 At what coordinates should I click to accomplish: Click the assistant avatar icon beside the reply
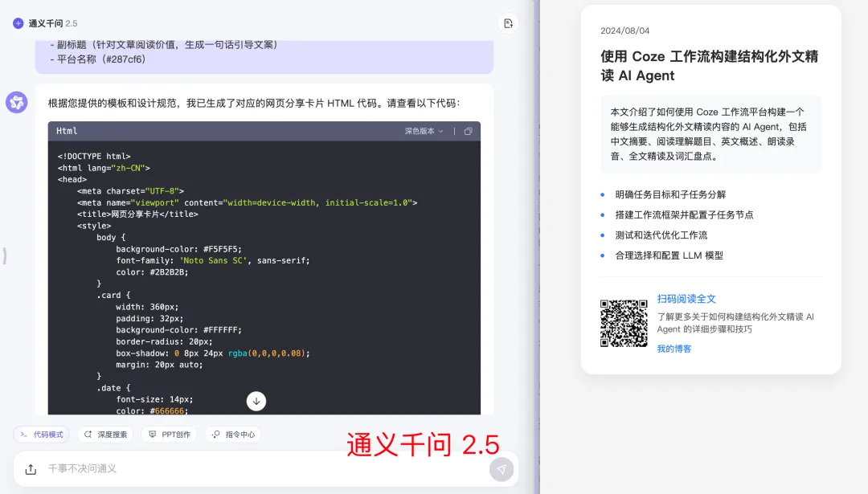click(17, 102)
